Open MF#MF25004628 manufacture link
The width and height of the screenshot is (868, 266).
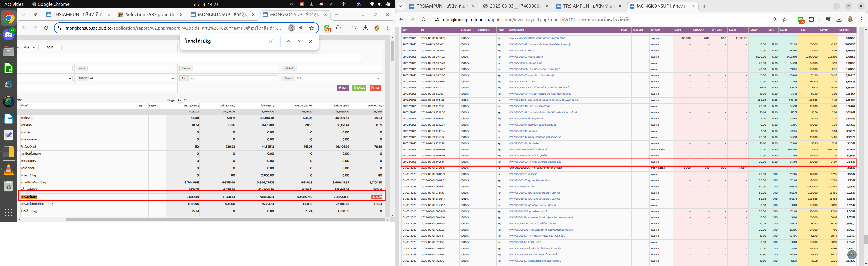click(528, 150)
